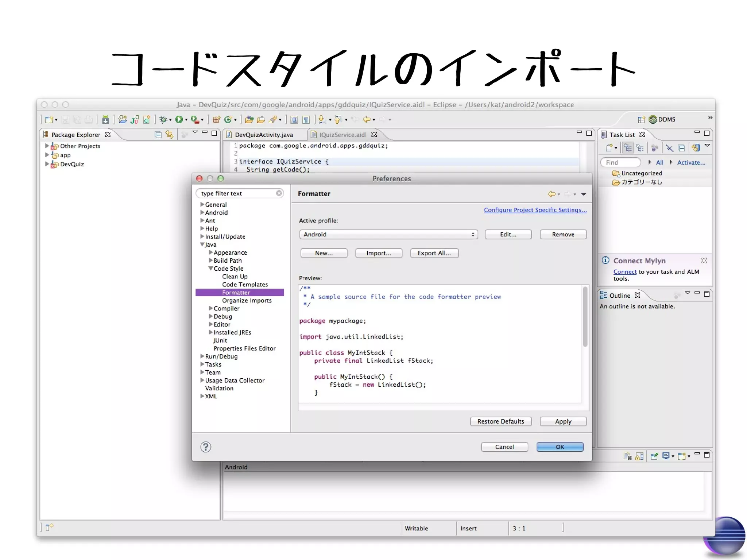The height and width of the screenshot is (560, 747).
Task: Collapse the Code Style preferences node
Action: coord(210,268)
